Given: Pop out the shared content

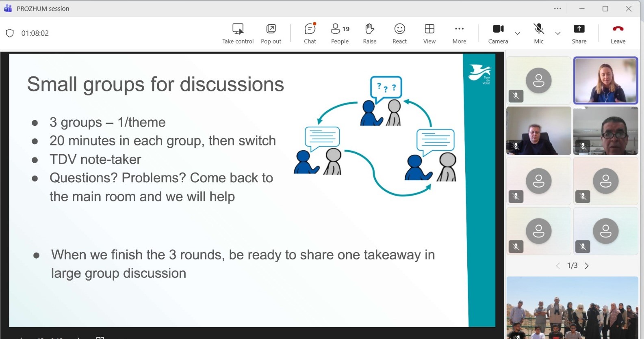Looking at the screenshot, I should (271, 33).
